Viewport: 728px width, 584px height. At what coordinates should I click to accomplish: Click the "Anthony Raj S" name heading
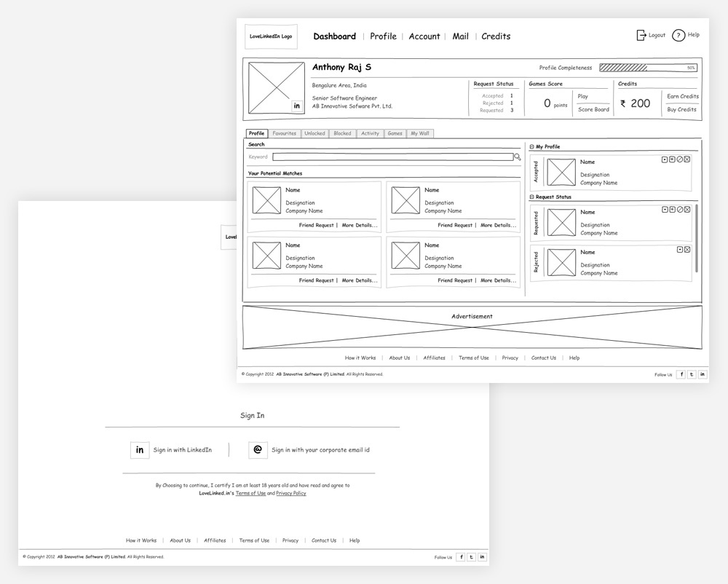point(341,67)
